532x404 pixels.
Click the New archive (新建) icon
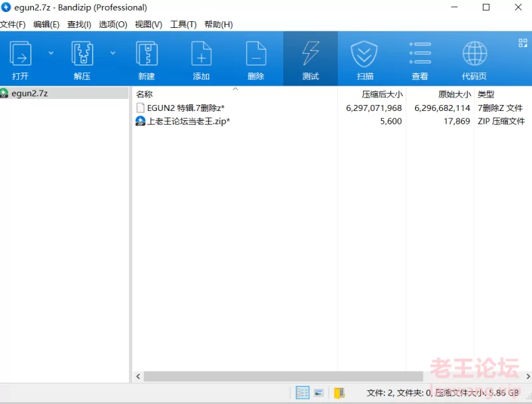(146, 53)
